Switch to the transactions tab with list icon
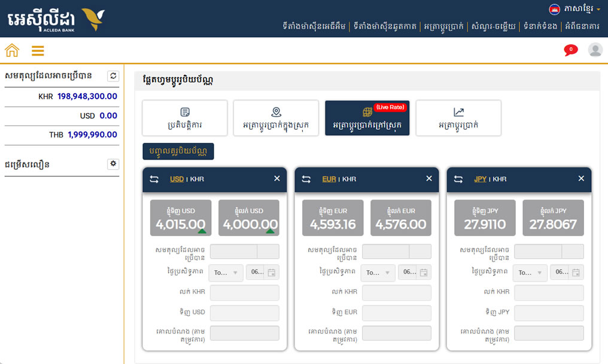 (185, 118)
